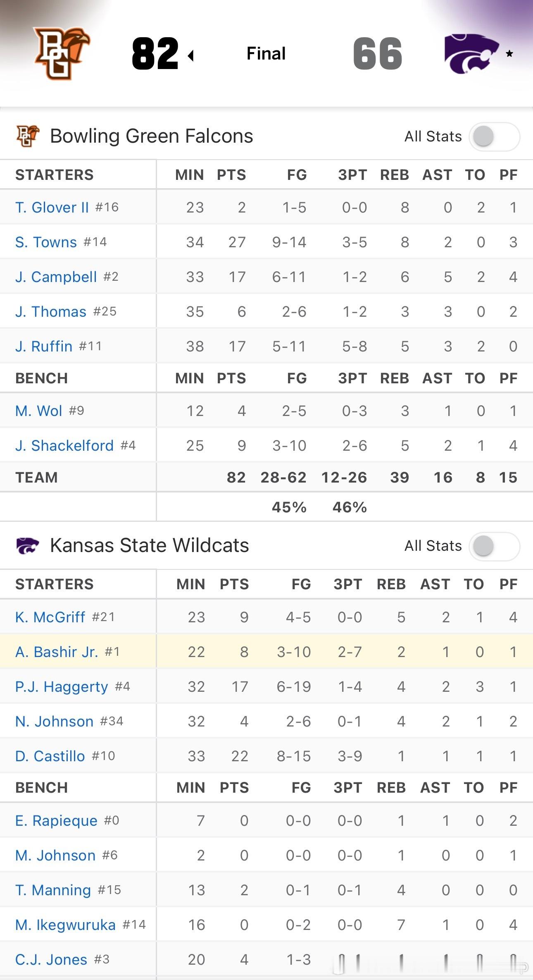Open P.J. Haggerty player profile
533x980 pixels.
click(x=63, y=686)
